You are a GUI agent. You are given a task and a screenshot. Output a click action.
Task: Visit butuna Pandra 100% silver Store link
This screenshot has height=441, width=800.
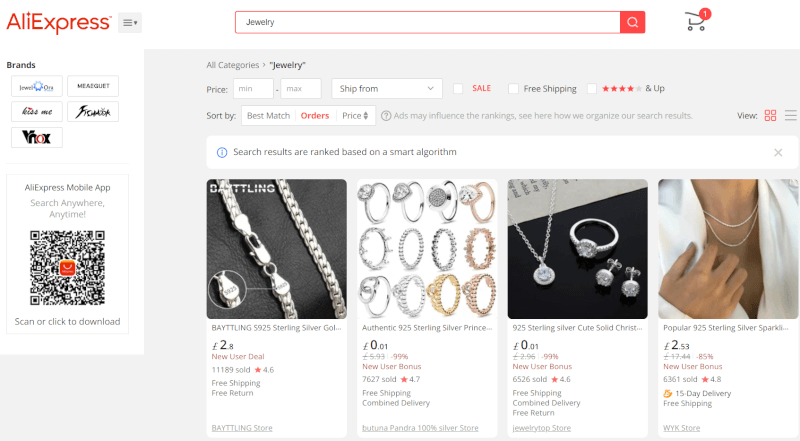(x=420, y=428)
